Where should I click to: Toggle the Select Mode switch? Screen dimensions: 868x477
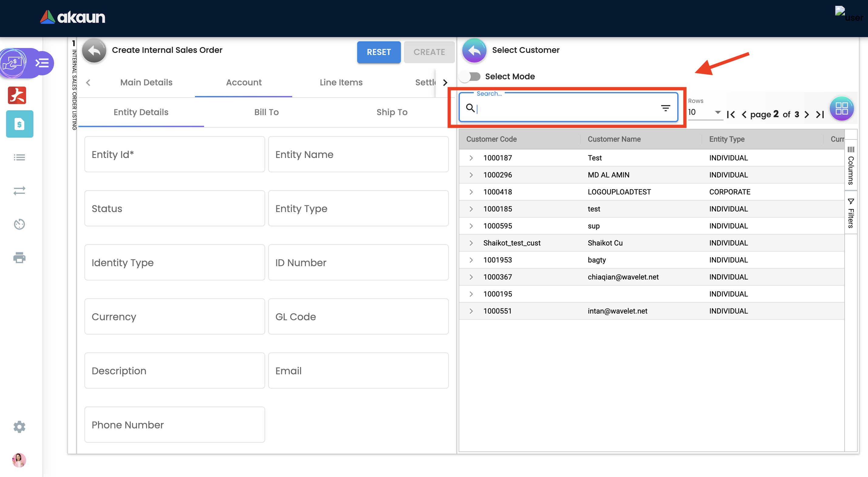471,77
